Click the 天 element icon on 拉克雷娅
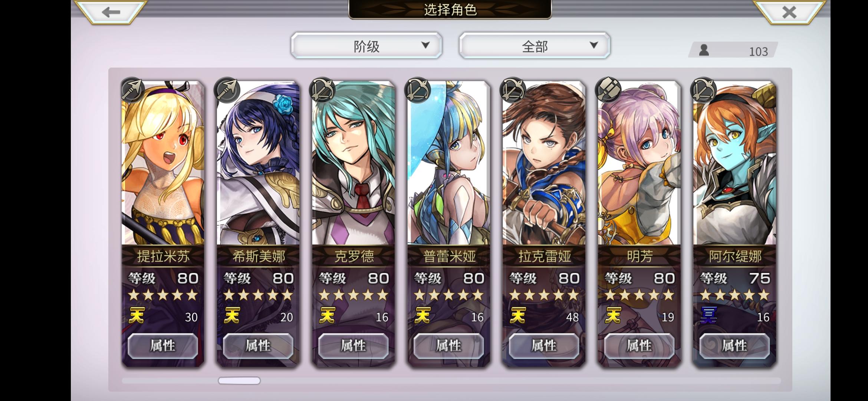This screenshot has height=401, width=868. pyautogui.click(x=518, y=316)
